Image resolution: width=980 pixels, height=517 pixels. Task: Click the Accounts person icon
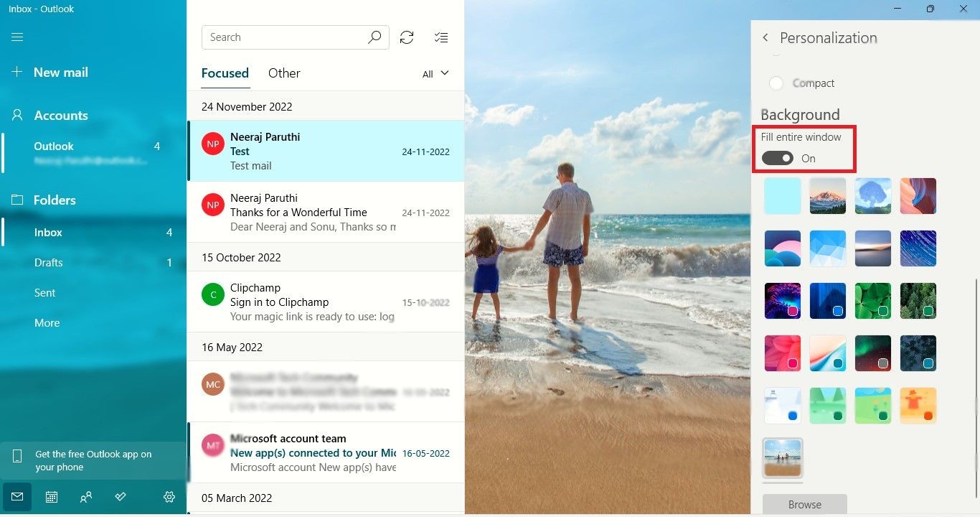pos(17,116)
